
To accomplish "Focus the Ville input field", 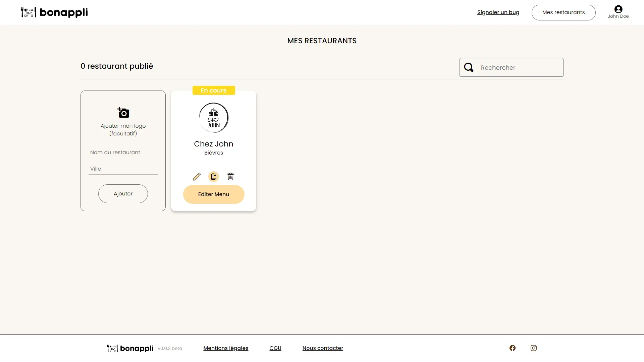I will (123, 169).
